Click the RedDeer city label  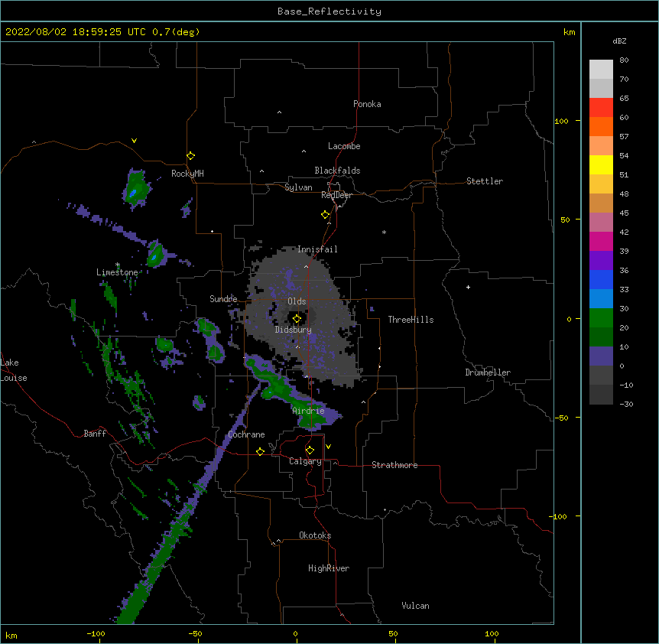point(336,195)
